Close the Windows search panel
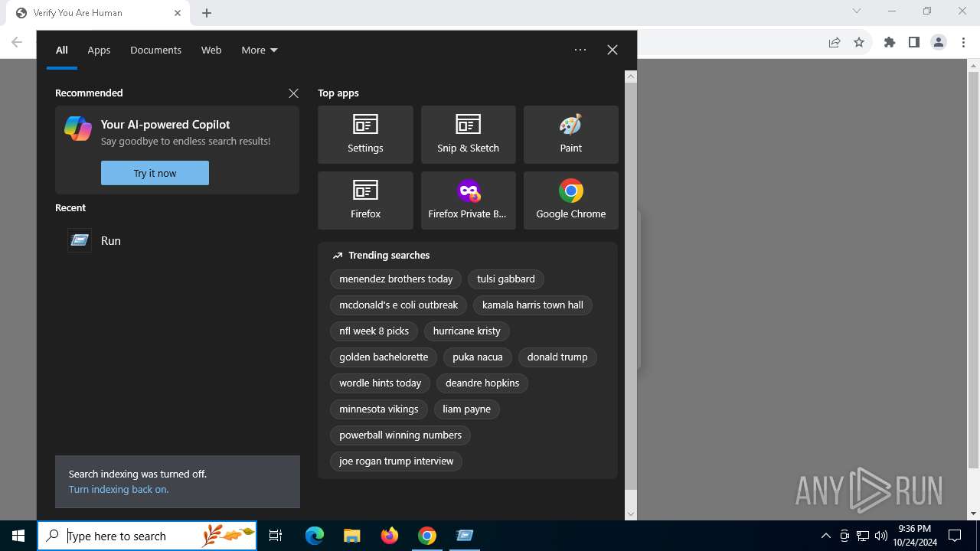980x551 pixels. (612, 50)
